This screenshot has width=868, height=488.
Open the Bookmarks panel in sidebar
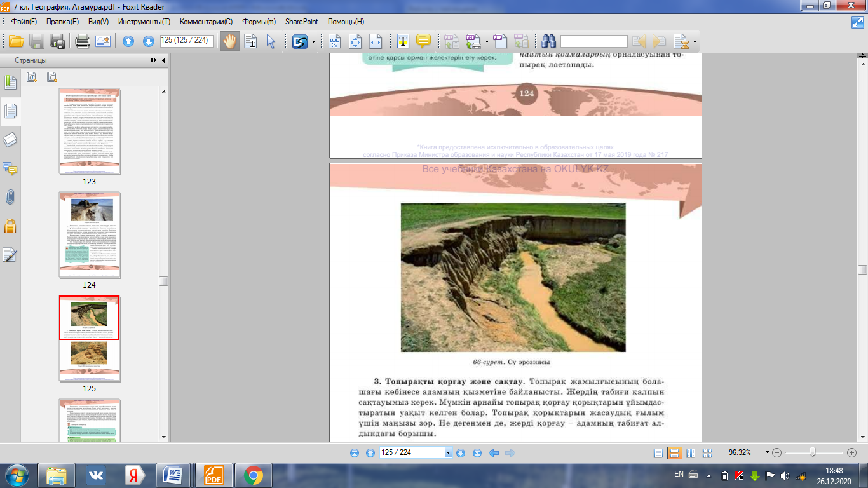pyautogui.click(x=11, y=82)
